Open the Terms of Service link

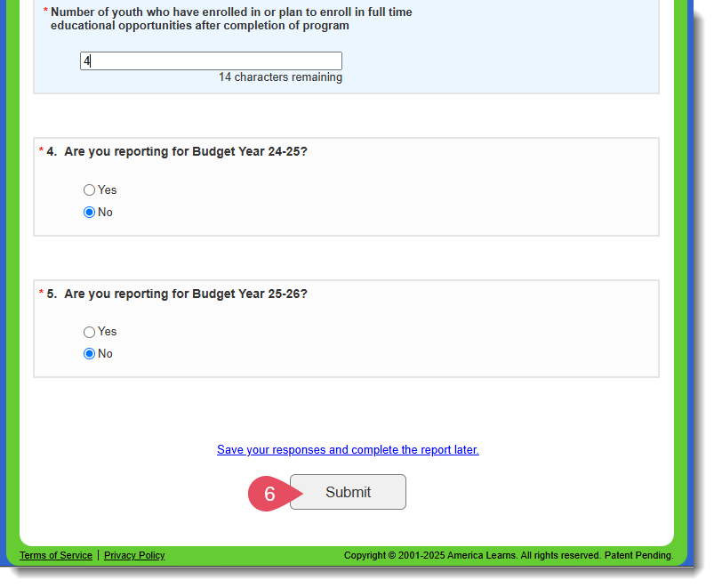(x=55, y=555)
